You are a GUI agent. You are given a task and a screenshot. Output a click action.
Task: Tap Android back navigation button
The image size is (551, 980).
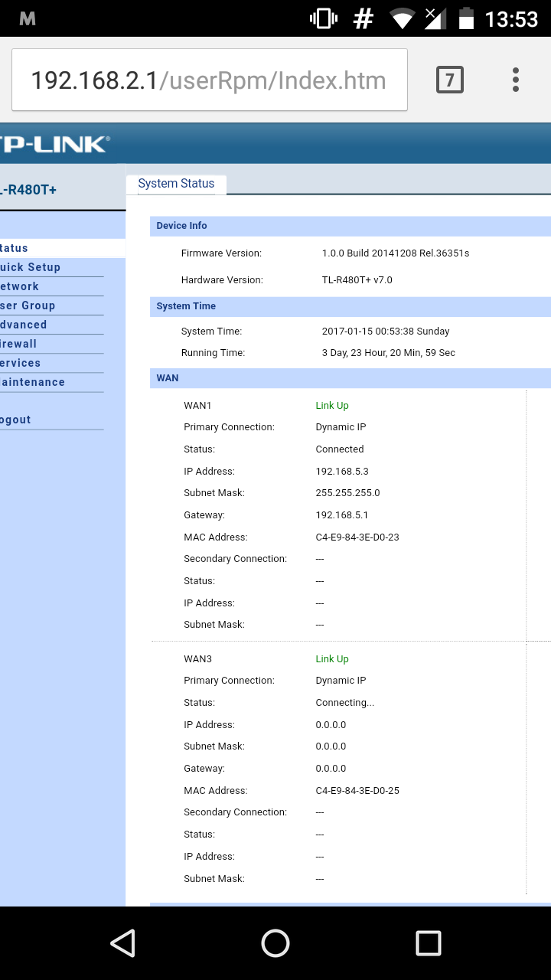pos(122,943)
